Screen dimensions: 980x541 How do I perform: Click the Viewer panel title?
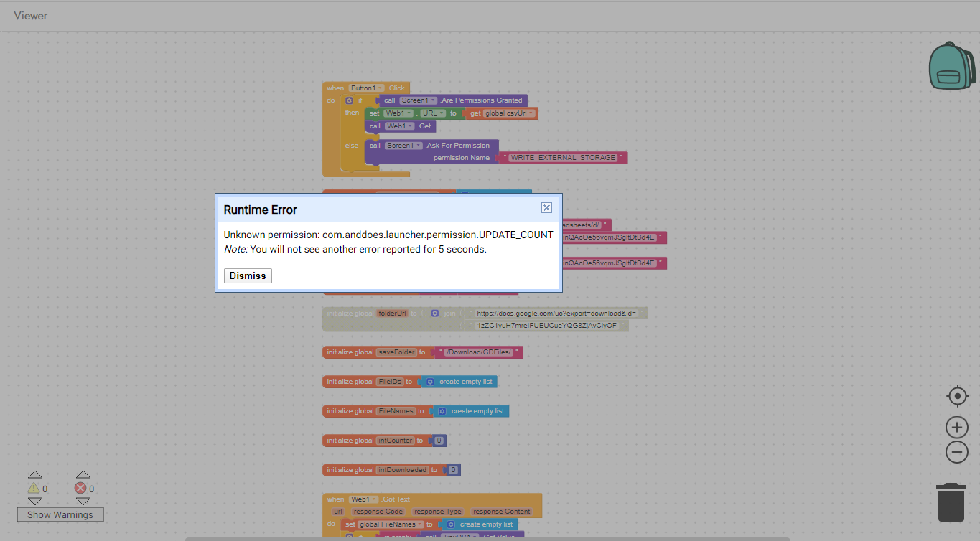[31, 15]
